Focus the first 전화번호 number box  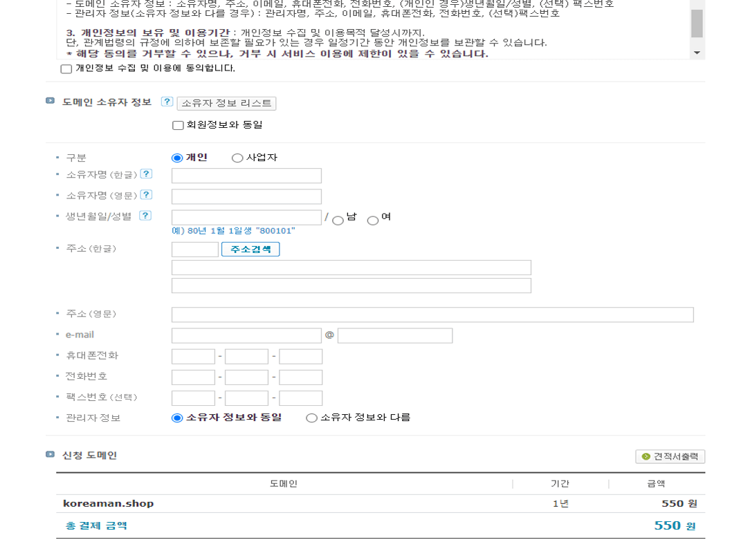coord(193,377)
